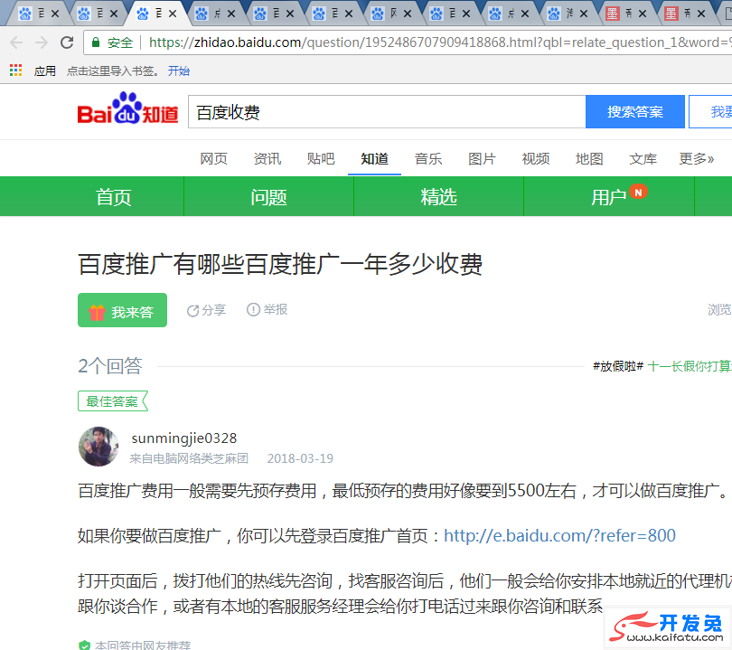Viewport: 732px width, 650px height.
Task: Click the 2个回答 answer count text
Action: [x=110, y=366]
